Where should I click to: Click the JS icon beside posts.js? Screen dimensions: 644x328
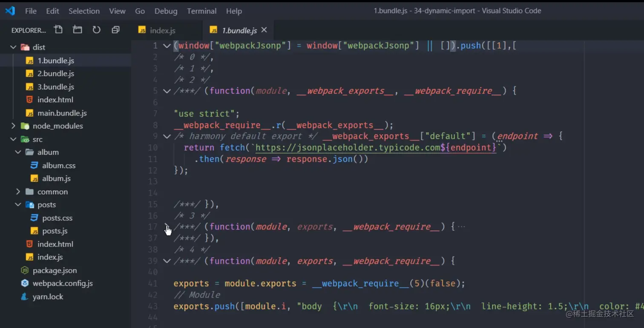click(x=34, y=231)
